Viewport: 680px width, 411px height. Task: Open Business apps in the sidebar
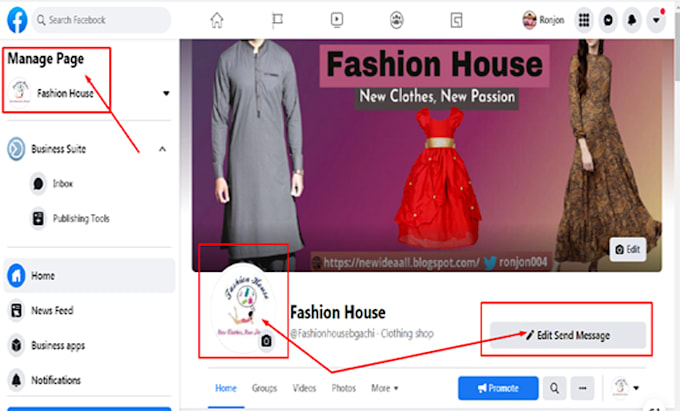point(58,346)
